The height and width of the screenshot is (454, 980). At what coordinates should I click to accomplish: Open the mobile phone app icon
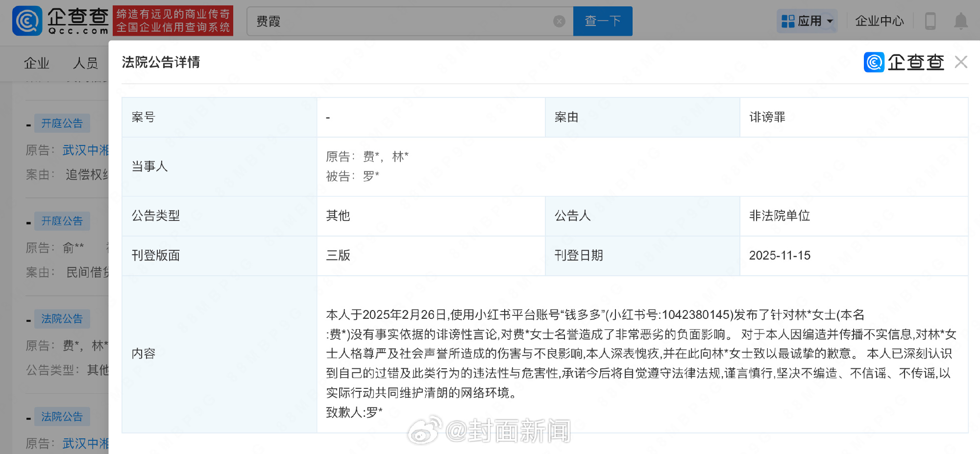click(930, 21)
